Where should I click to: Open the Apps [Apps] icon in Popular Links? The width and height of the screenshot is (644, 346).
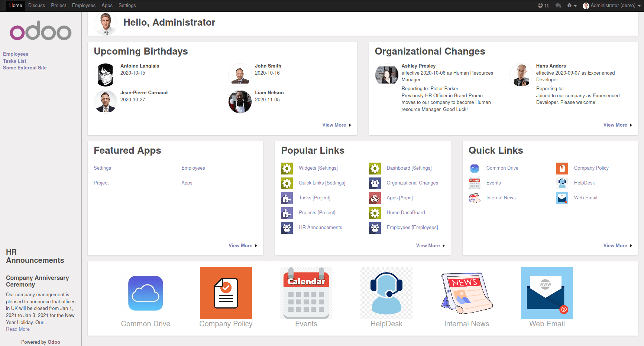coord(375,198)
